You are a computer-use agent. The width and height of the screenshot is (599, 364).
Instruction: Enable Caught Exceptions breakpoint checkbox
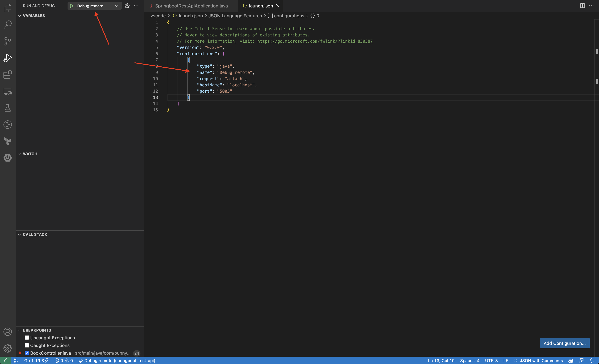(27, 345)
